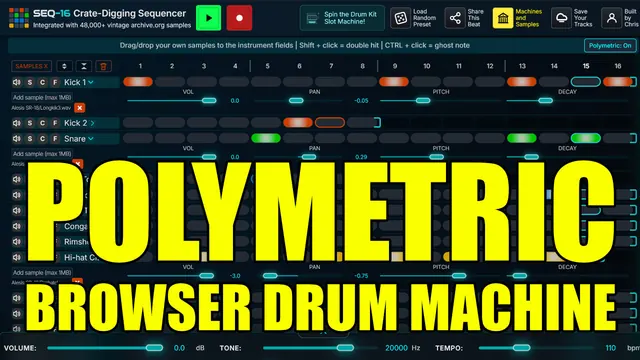Toggle Kick 1 step 1 off

[138, 82]
